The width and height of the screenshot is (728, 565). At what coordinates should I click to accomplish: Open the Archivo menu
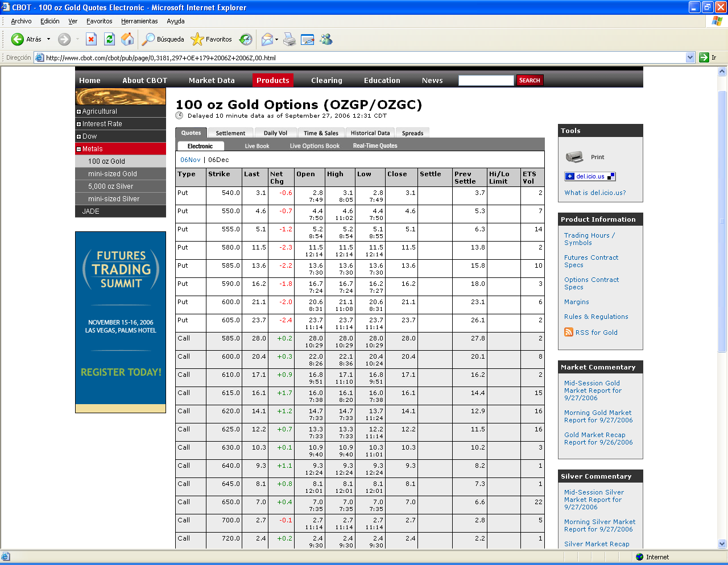tap(21, 21)
